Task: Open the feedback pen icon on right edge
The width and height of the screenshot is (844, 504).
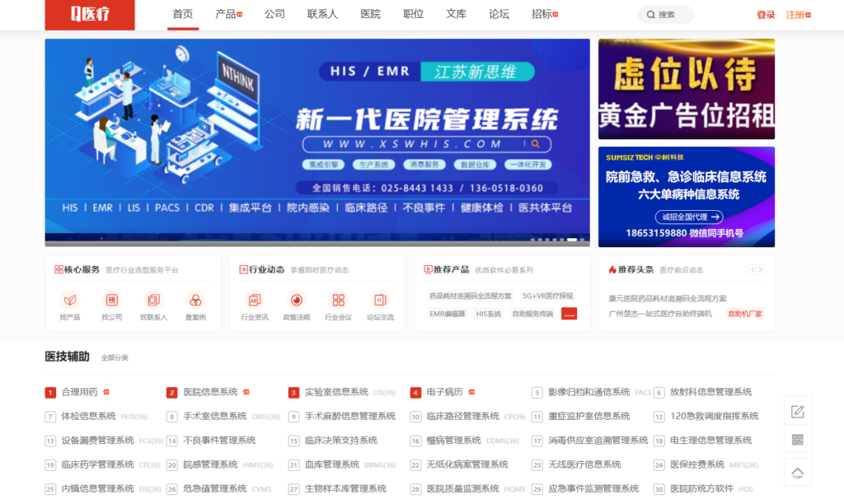Action: (x=798, y=409)
